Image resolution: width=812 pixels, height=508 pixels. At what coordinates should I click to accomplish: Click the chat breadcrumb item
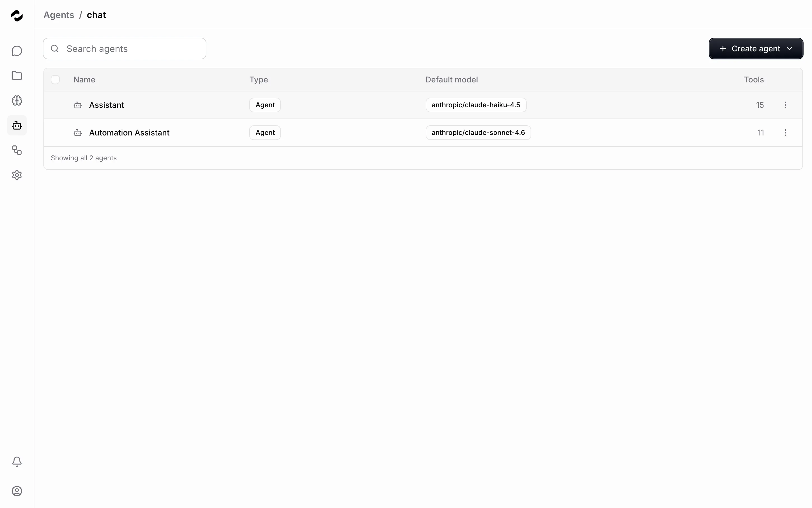click(96, 15)
